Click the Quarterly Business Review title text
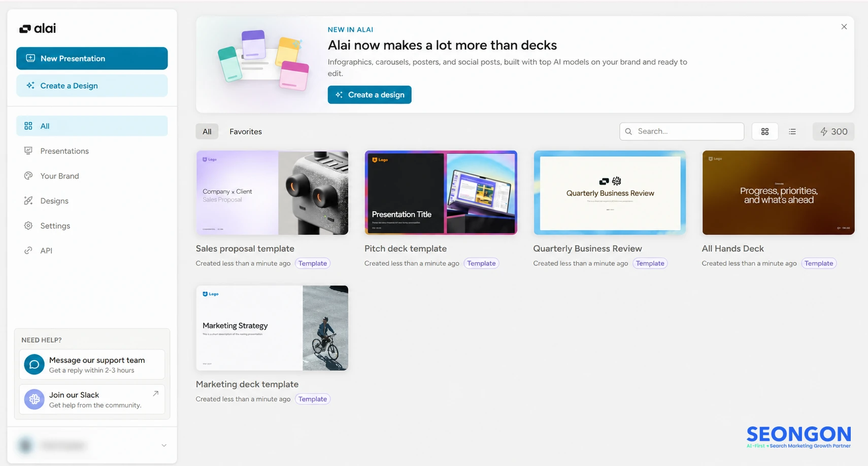 (x=587, y=248)
